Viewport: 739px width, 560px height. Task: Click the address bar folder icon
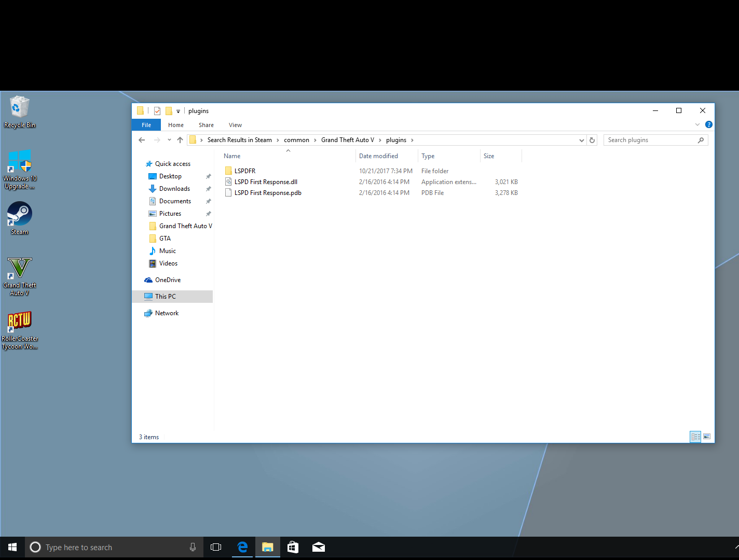click(x=193, y=140)
